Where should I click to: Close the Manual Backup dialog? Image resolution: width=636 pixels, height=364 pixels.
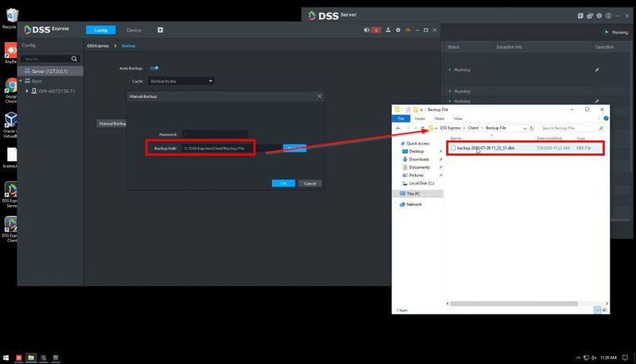(x=320, y=96)
